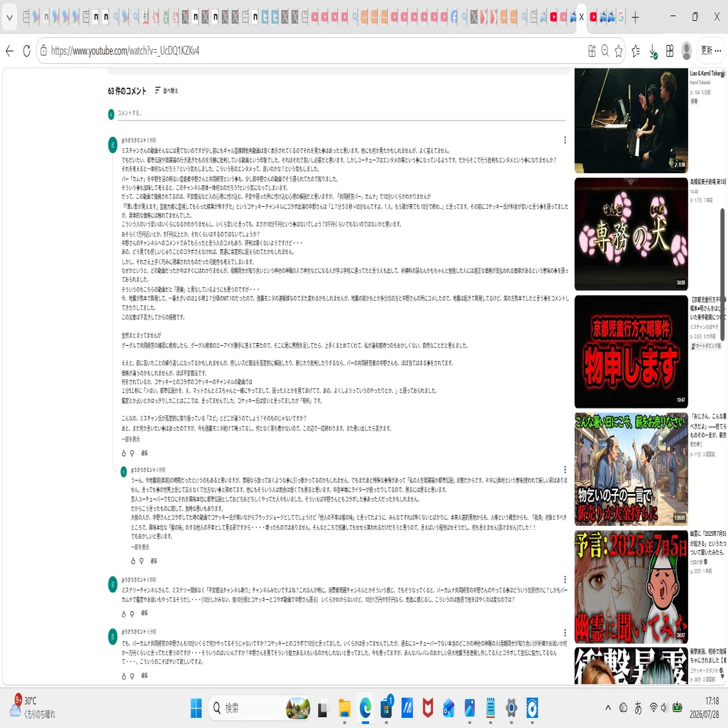Like the first long comment
728x728 pixels.
(x=123, y=453)
